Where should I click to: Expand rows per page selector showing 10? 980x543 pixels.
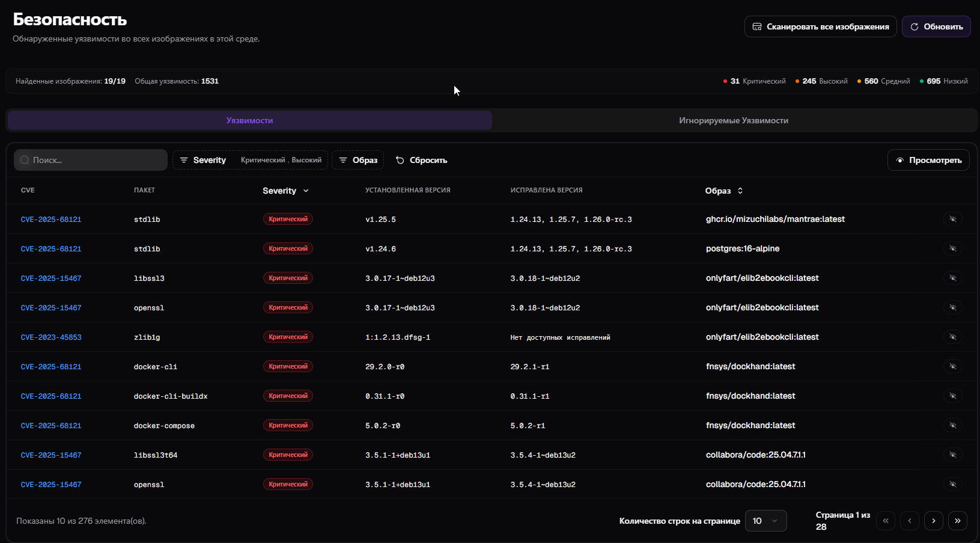point(765,521)
